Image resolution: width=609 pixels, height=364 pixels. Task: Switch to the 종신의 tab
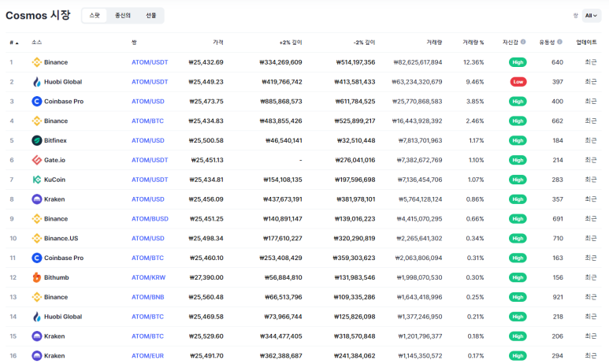coord(122,16)
